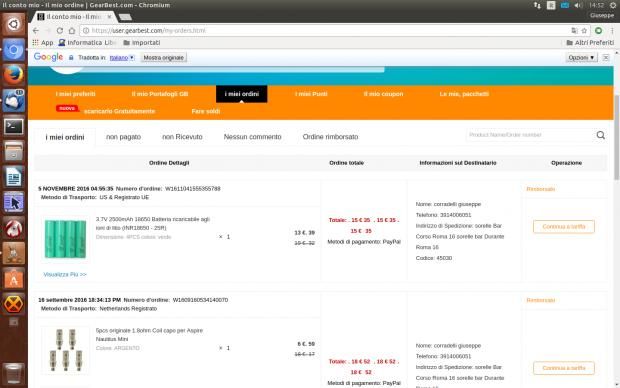Image resolution: width=620 pixels, height=388 pixels.
Task: Click 'Mostra originale' button
Action: (x=163, y=57)
